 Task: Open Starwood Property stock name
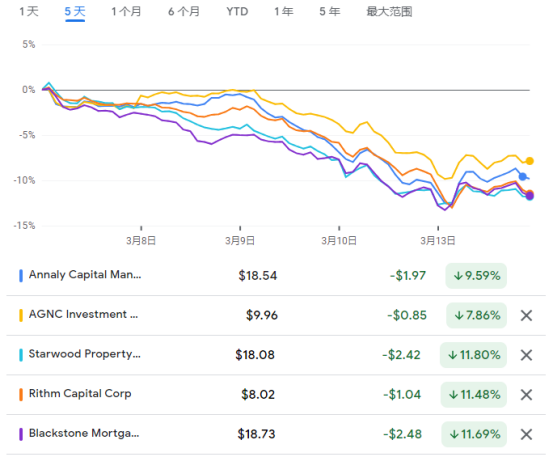click(x=84, y=354)
